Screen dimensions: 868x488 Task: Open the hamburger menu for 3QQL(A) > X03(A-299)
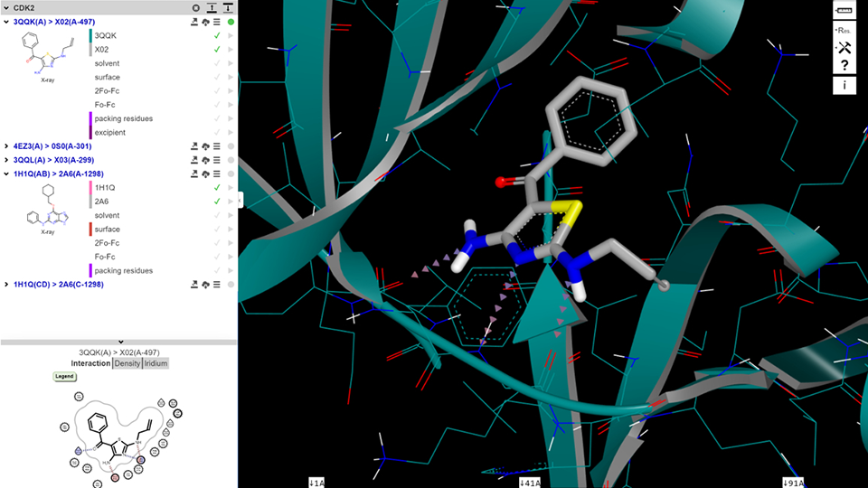(x=217, y=161)
